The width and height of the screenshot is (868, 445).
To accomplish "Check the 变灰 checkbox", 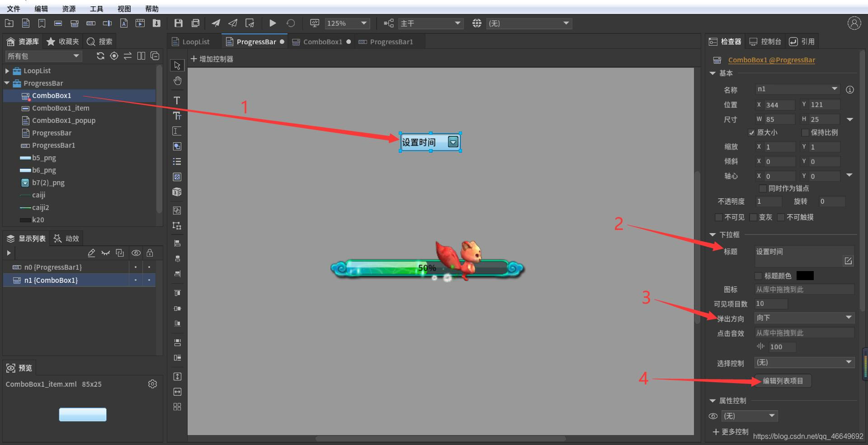I will click(x=753, y=217).
